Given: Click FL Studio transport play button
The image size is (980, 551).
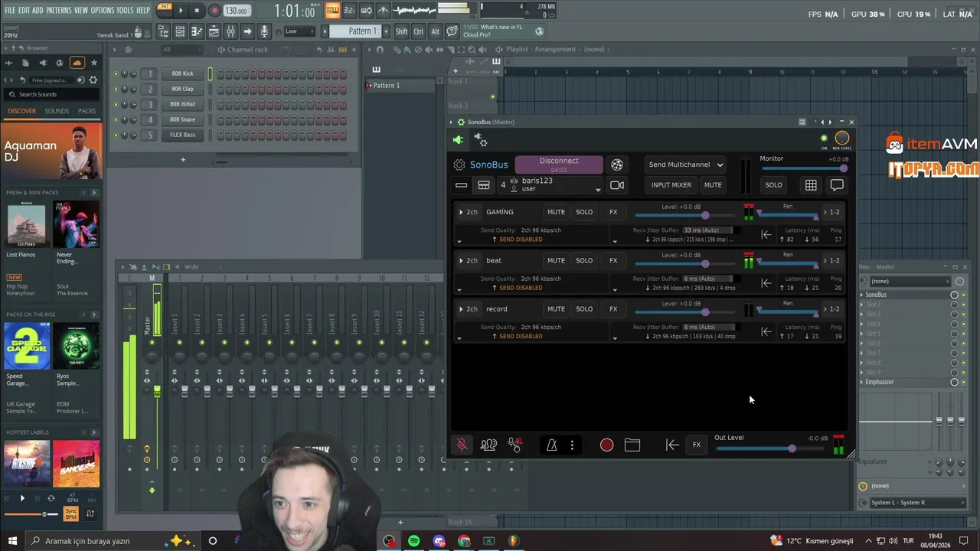Looking at the screenshot, I should coord(181,11).
